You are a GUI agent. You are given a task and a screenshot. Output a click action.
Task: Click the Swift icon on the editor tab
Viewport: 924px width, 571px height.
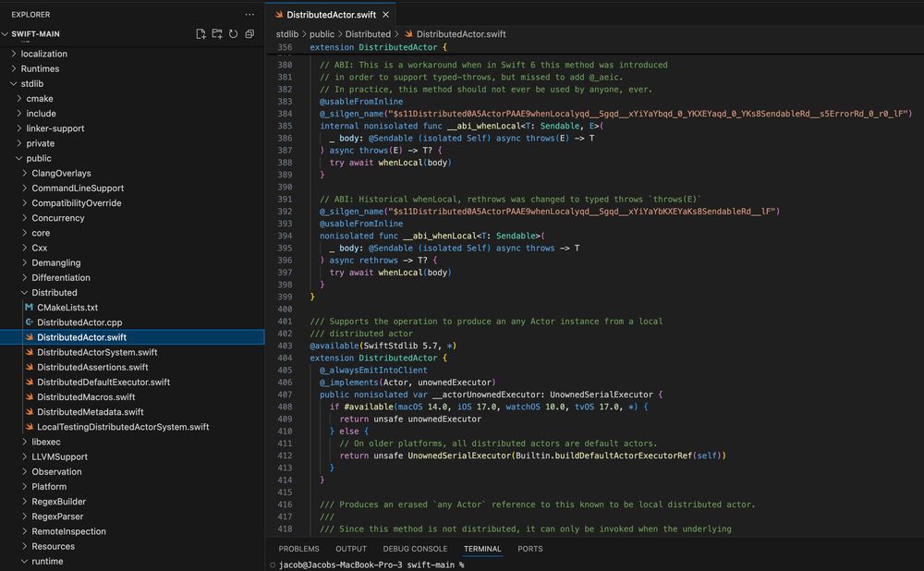[x=279, y=14]
